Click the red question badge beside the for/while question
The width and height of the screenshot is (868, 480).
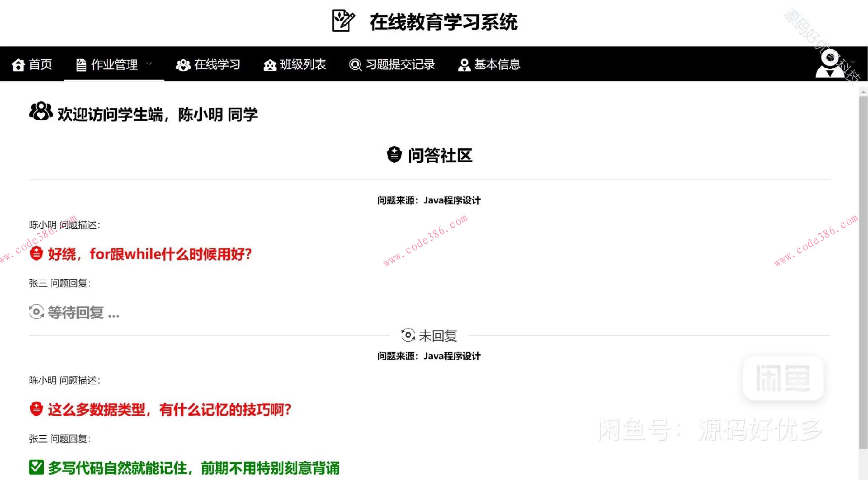(x=36, y=254)
